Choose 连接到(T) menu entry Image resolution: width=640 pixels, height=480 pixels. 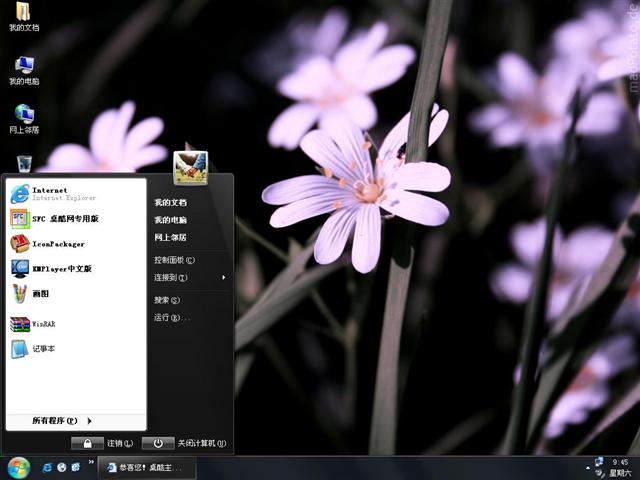(x=171, y=278)
